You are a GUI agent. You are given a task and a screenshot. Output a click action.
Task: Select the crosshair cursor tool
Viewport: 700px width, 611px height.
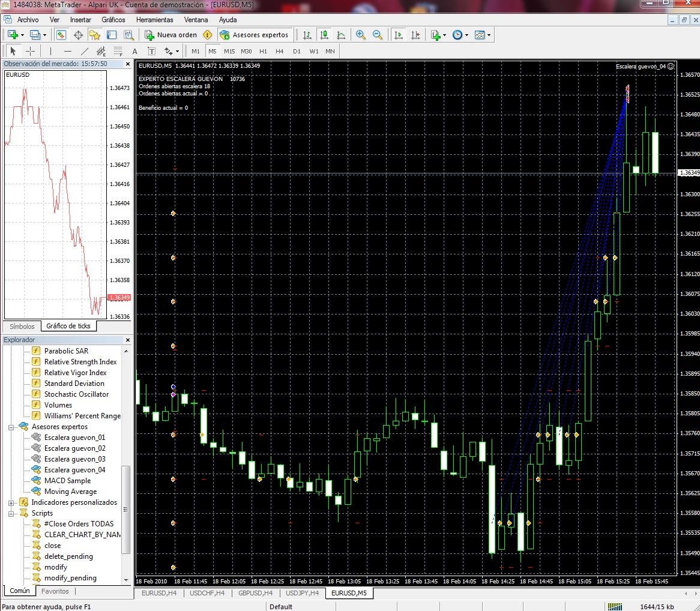[x=30, y=51]
